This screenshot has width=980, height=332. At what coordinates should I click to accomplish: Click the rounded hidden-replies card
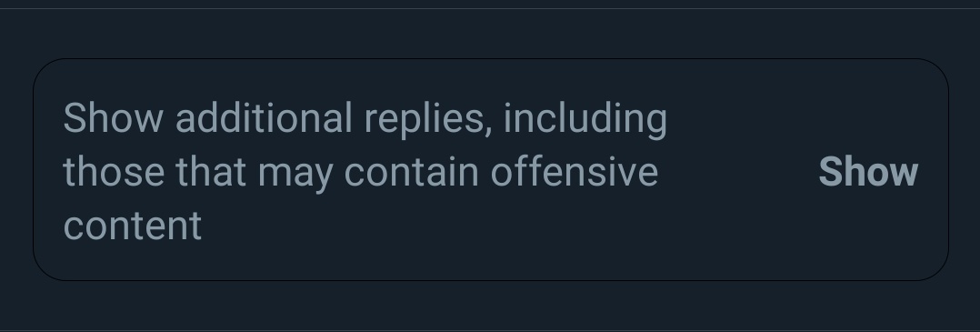491,169
